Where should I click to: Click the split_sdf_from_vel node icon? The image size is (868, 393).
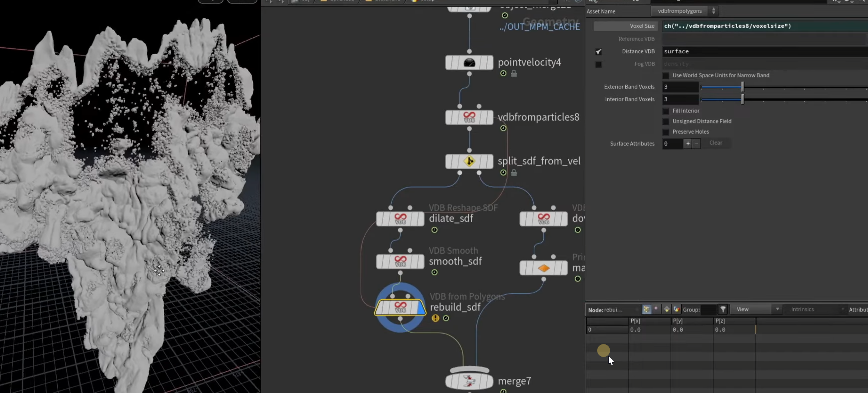tap(469, 161)
